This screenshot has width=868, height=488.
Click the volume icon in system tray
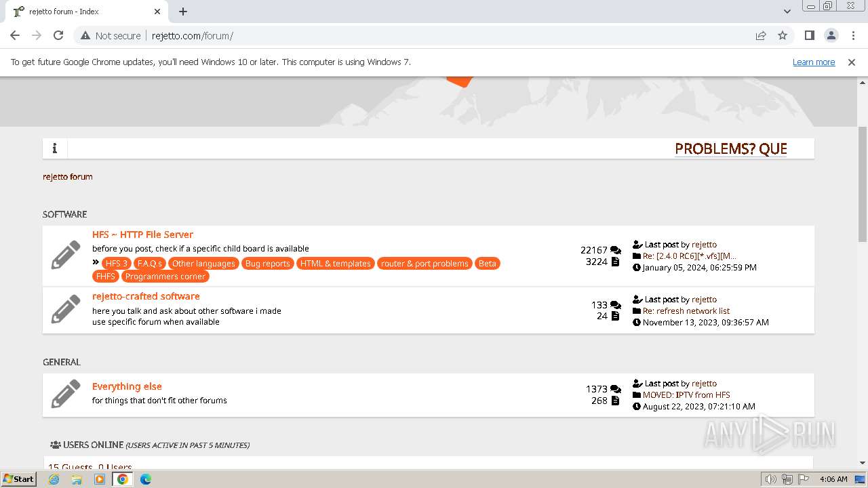[x=770, y=479]
